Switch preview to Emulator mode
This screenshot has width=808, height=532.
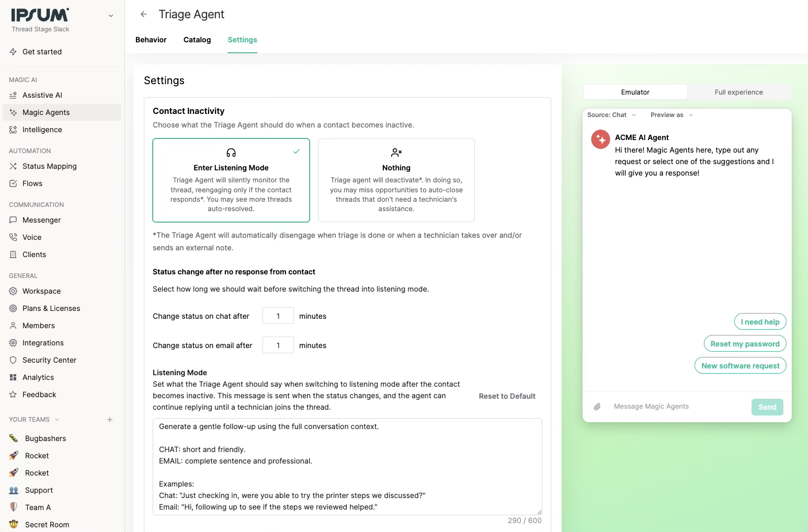(x=635, y=92)
